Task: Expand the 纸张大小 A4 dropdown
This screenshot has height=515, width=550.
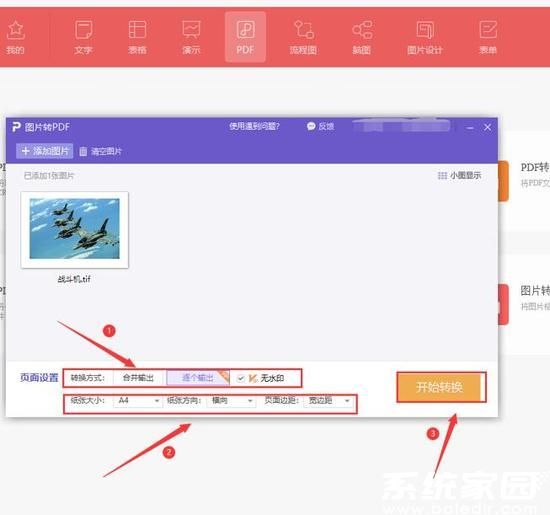Action: (x=138, y=400)
